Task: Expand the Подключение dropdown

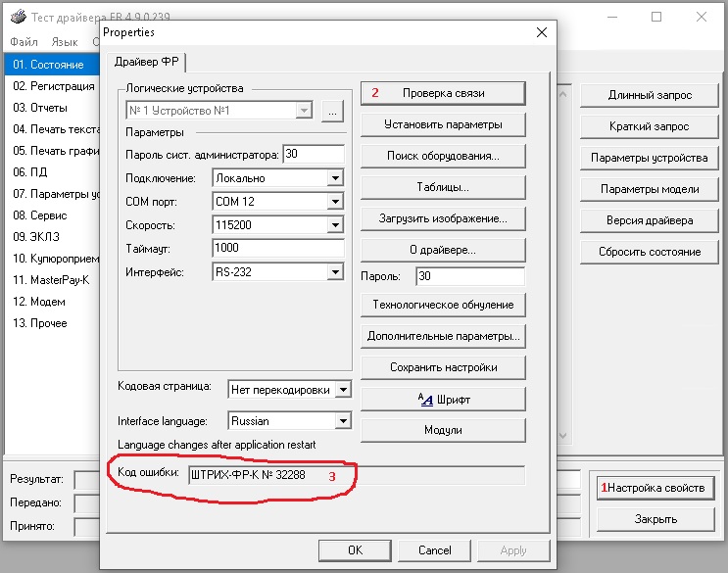Action: (x=335, y=178)
